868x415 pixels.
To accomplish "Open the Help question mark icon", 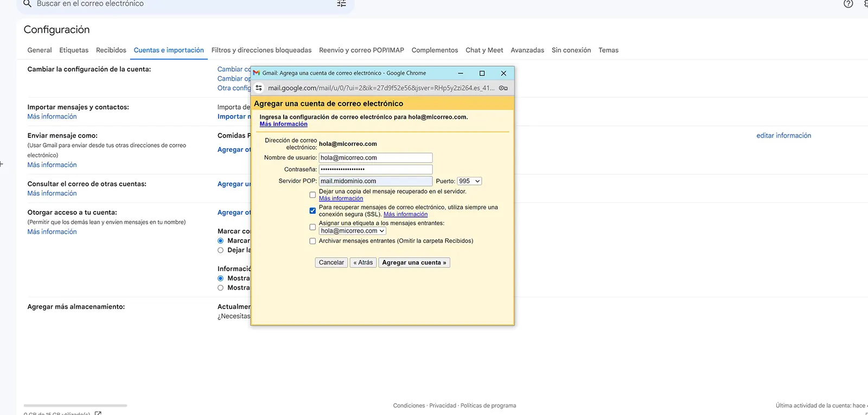I will click(848, 4).
